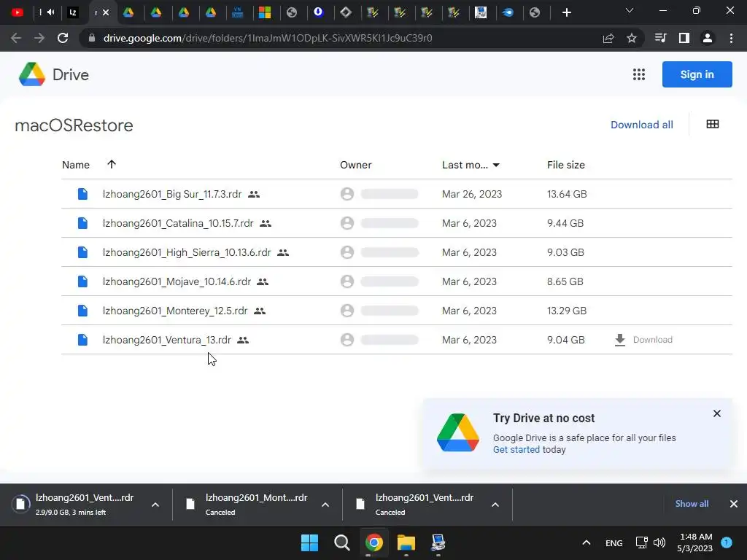Open Chrome three-dot menu
This screenshot has width=747, height=560.
pos(731,38)
